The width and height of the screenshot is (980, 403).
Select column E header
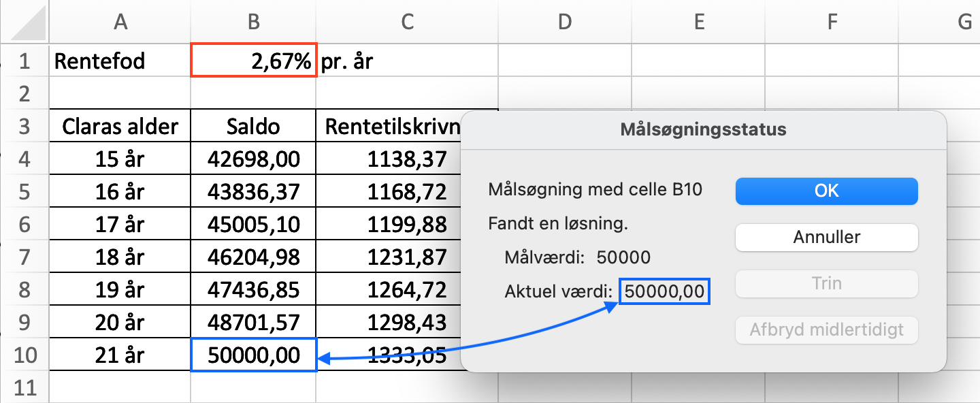[699, 22]
